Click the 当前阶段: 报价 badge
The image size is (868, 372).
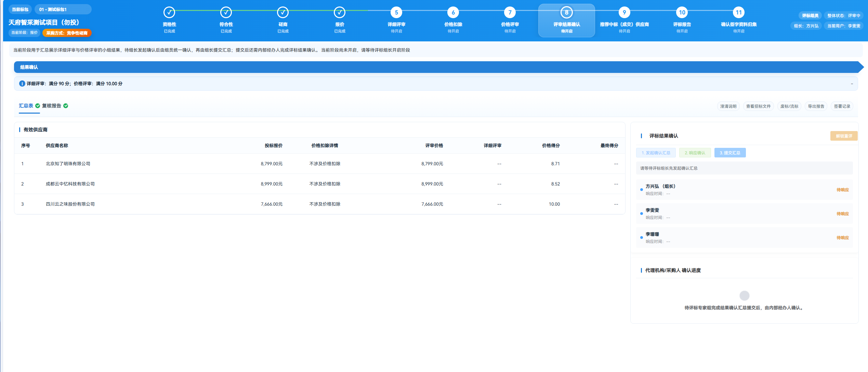click(x=25, y=33)
